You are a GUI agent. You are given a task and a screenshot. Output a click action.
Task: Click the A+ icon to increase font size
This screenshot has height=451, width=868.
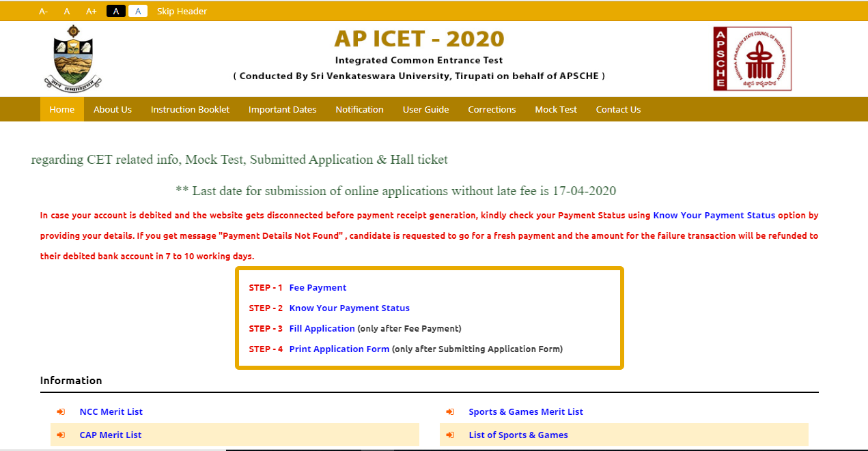[91, 11]
